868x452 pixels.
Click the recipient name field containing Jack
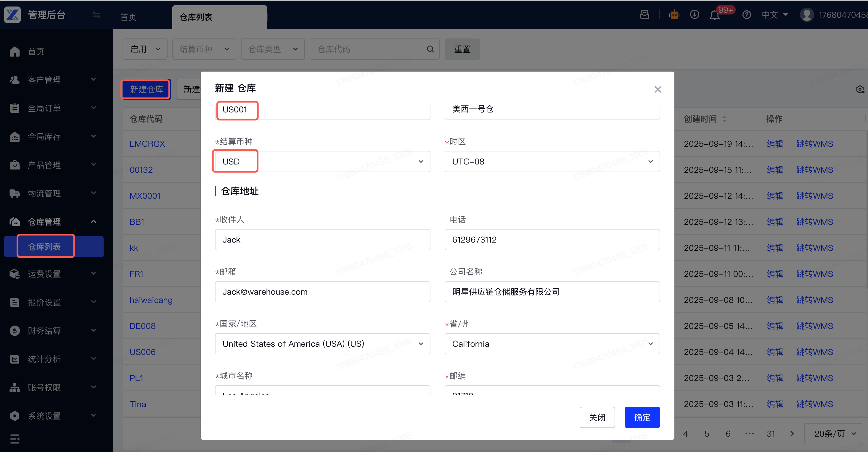coord(322,240)
